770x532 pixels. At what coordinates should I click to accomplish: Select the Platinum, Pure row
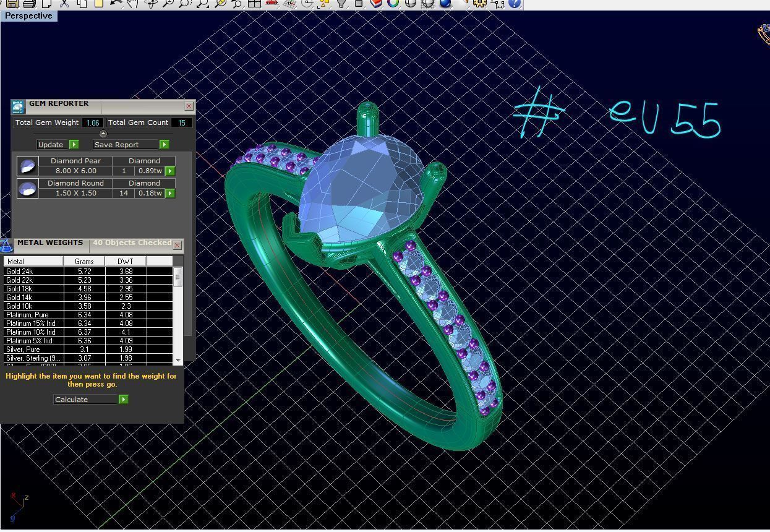tap(88, 315)
